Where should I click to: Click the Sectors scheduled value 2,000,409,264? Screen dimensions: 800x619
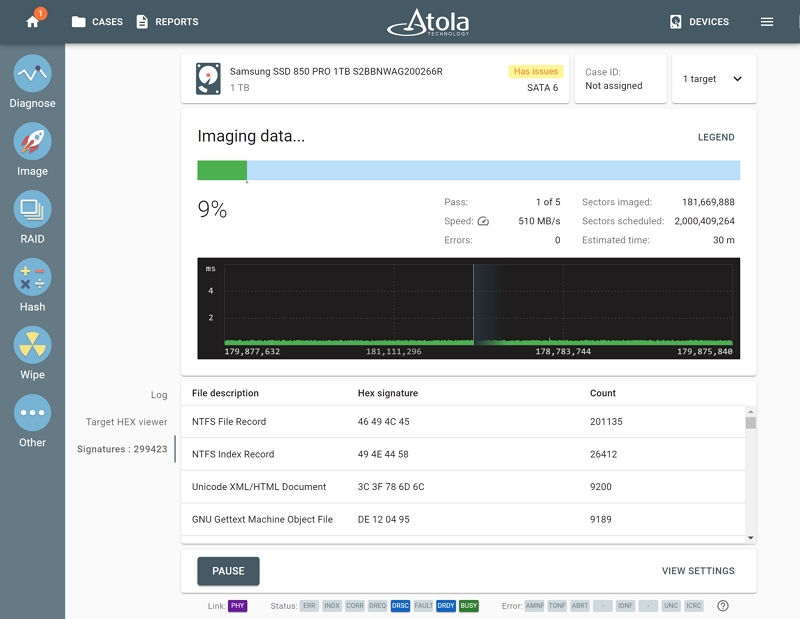pyautogui.click(x=705, y=221)
